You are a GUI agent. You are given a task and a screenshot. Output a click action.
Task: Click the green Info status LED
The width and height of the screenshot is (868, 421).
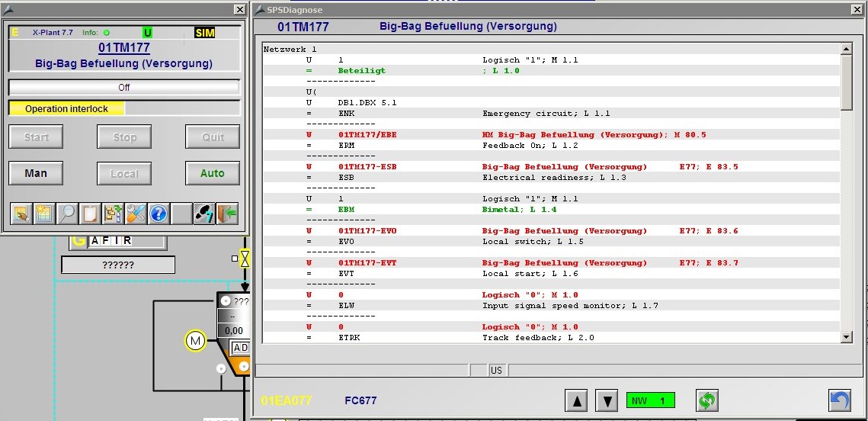point(106,33)
